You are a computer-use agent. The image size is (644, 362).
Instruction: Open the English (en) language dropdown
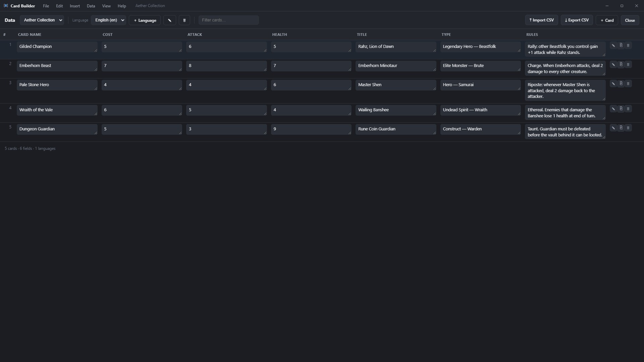108,20
